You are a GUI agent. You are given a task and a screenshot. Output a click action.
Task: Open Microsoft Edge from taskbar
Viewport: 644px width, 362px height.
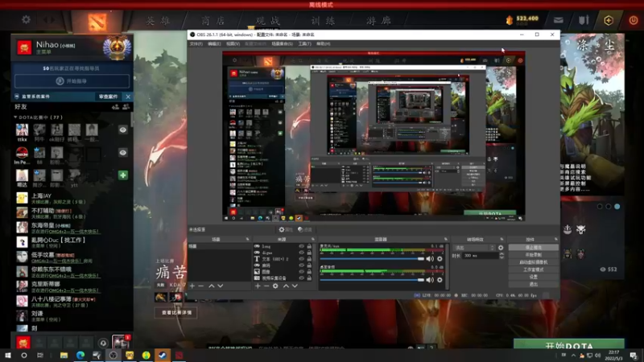click(x=80, y=355)
